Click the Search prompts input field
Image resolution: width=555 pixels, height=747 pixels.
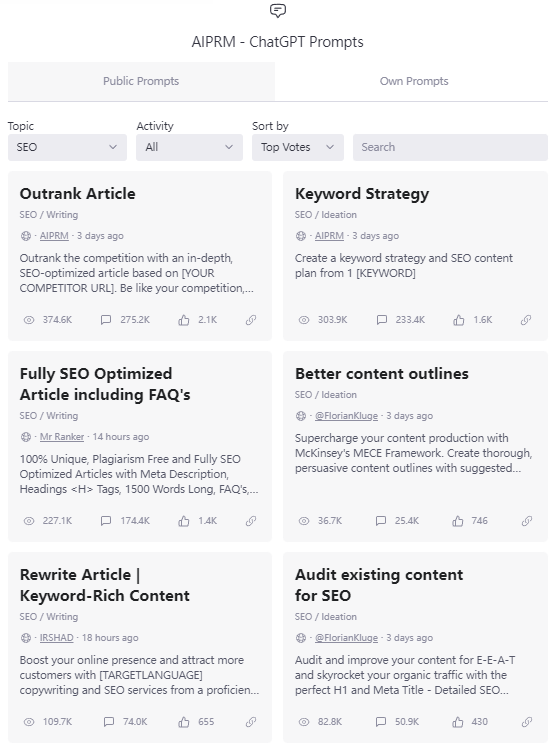[450, 147]
